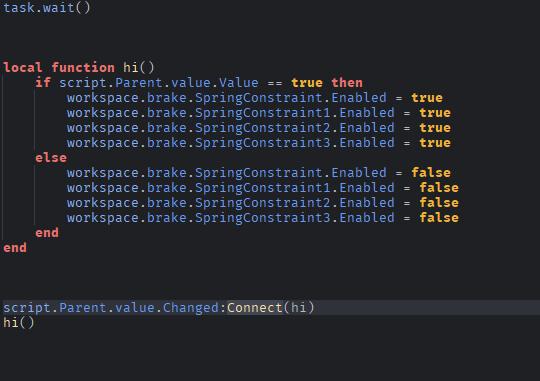
Task: Click SpringConstraint.Enabled = true line
Action: pyautogui.click(x=255, y=98)
